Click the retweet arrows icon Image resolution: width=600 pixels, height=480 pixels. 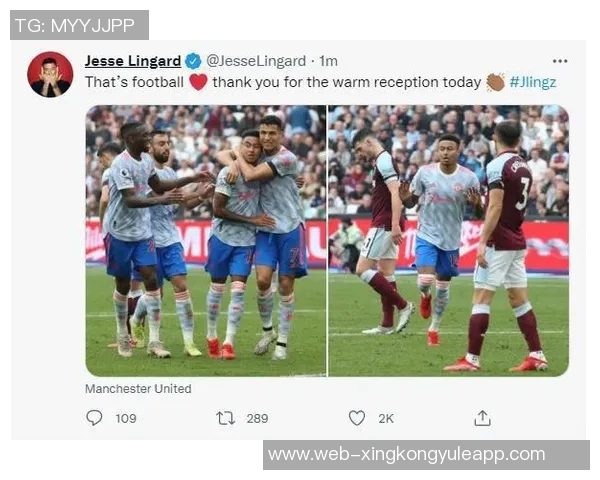tap(225, 418)
